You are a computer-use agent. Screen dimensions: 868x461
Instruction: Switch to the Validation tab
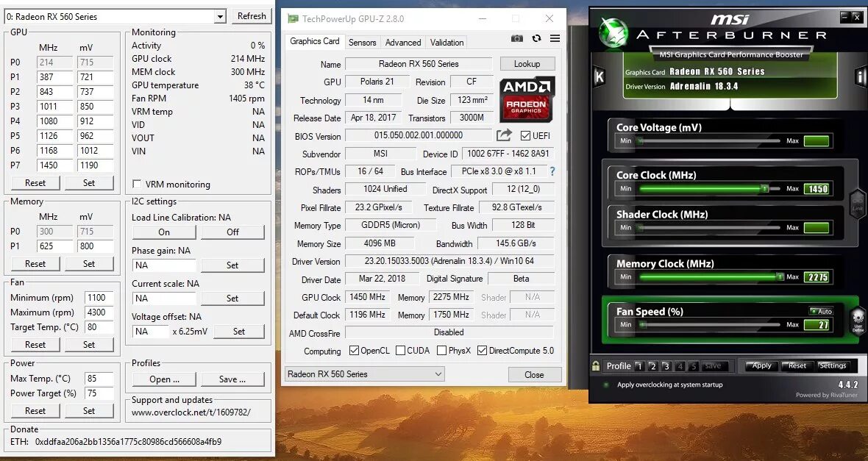[x=447, y=43]
